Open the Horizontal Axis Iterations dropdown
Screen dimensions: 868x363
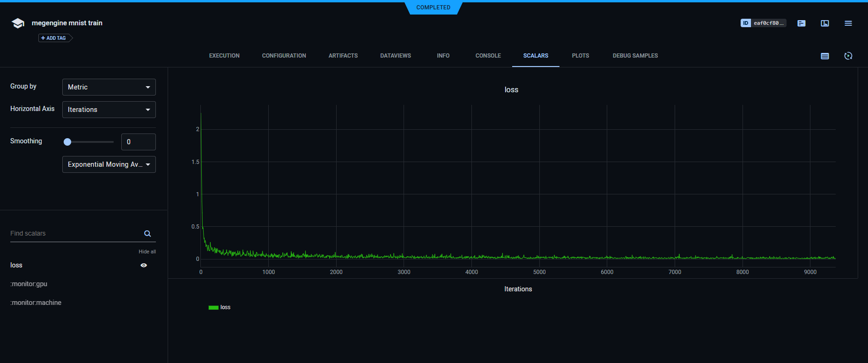coord(109,110)
